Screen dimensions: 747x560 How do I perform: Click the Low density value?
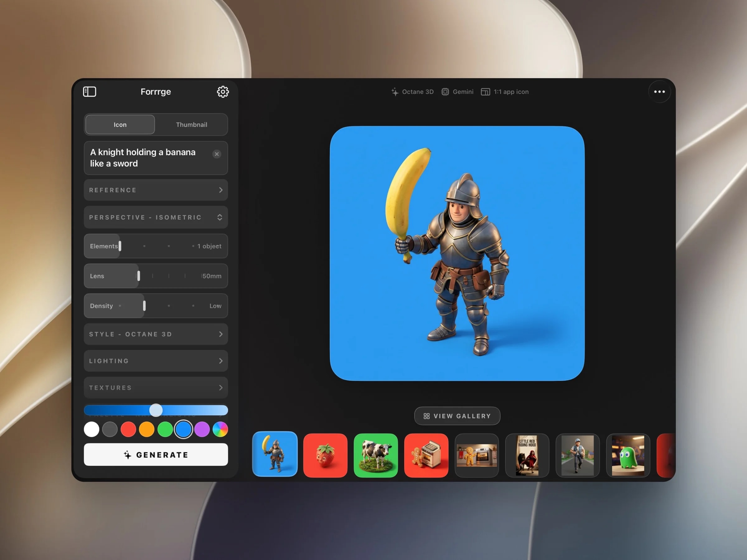215,306
